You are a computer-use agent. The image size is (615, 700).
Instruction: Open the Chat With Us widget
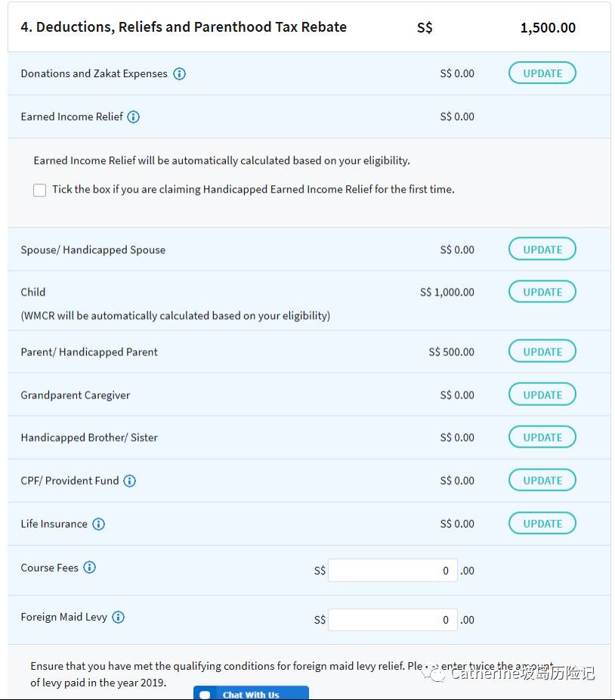tap(251, 694)
